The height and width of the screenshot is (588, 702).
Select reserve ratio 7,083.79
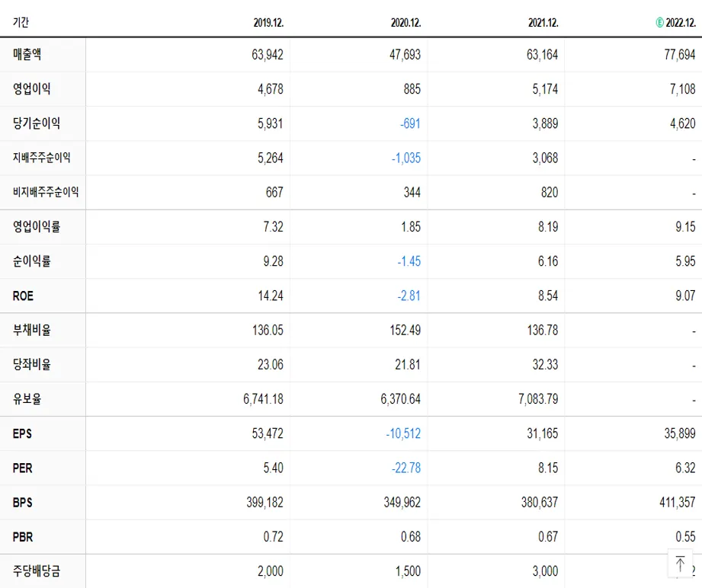(538, 399)
